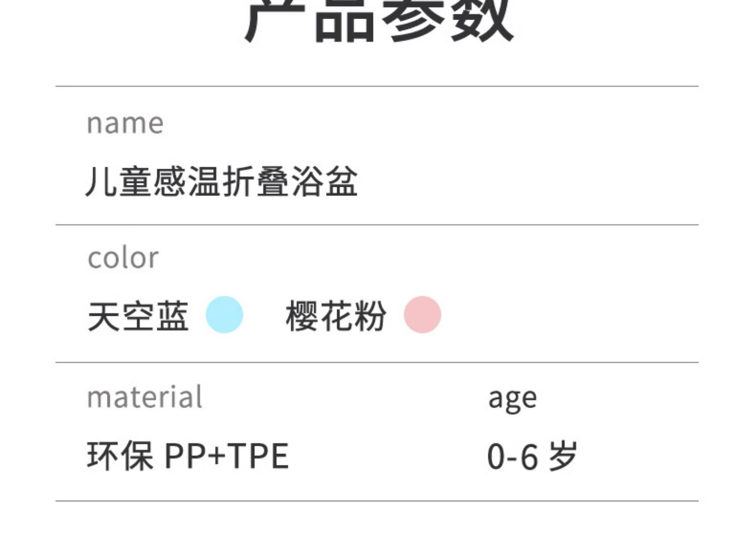Click the PP+TPE material value
Viewport: 756px width, 534px height.
(227, 456)
